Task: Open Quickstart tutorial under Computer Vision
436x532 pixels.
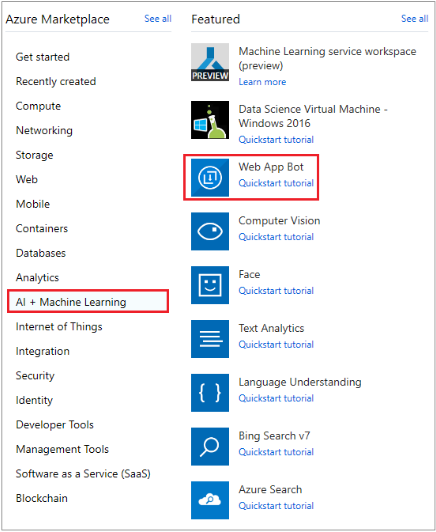Action: pyautogui.click(x=276, y=237)
